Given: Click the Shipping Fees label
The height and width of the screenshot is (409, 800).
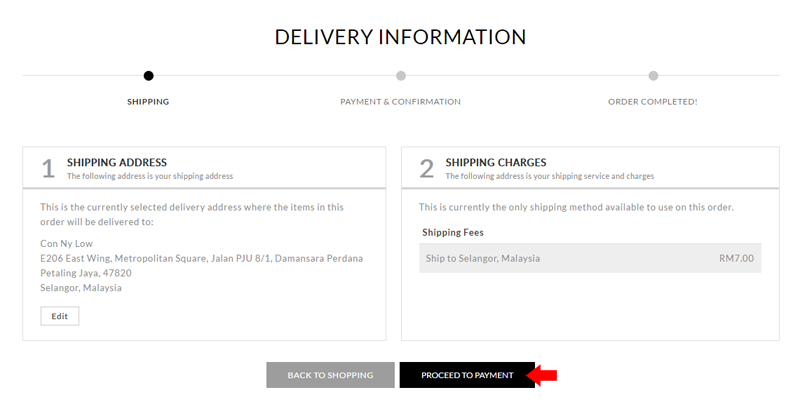Looking at the screenshot, I should coord(453,233).
